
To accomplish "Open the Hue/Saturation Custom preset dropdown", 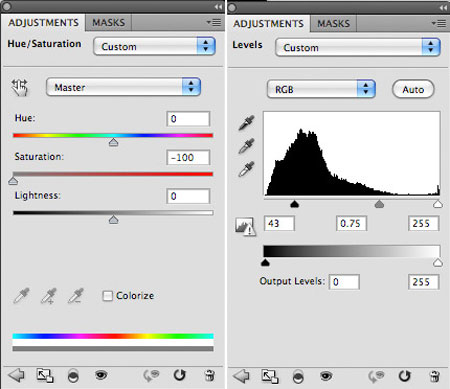I will [155, 46].
